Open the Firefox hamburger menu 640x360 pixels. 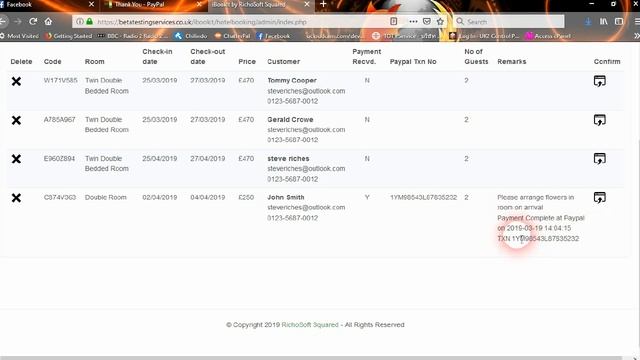pos(637,22)
